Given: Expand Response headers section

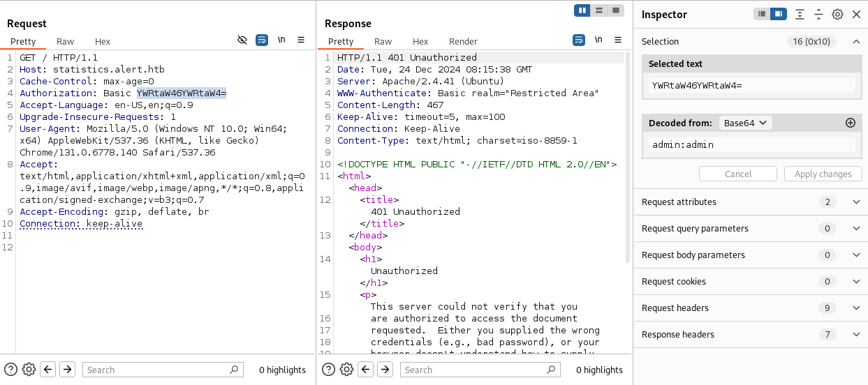Looking at the screenshot, I should pos(856,335).
